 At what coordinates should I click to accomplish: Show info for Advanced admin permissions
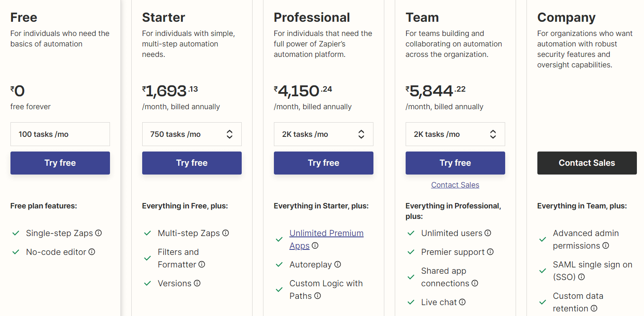pyautogui.click(x=606, y=246)
